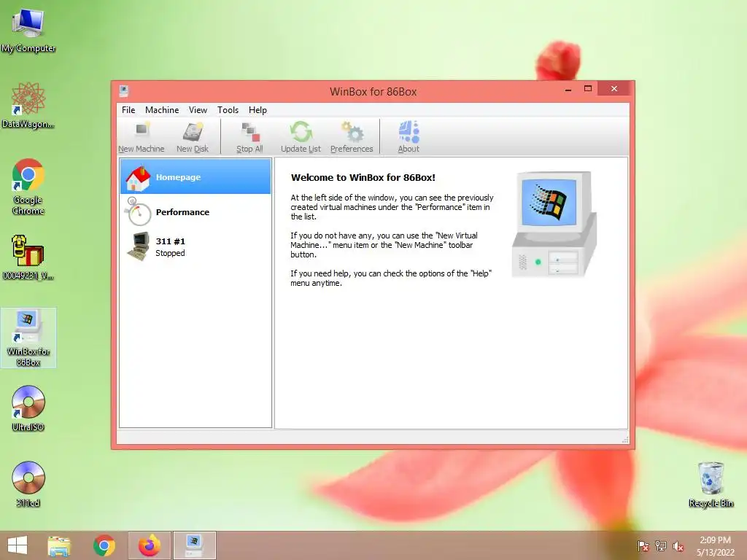The width and height of the screenshot is (747, 560).
Task: Click the New Machine toolbar icon
Action: coord(142,137)
